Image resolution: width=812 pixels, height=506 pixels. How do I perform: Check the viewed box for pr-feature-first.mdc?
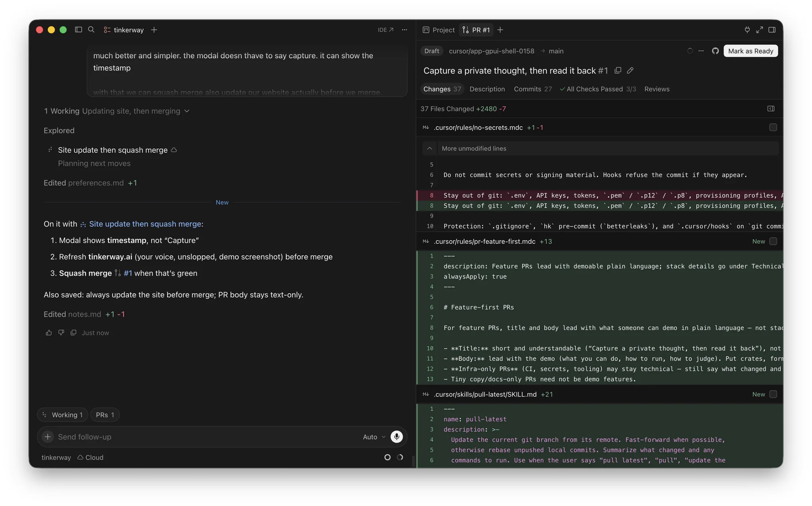(x=773, y=241)
